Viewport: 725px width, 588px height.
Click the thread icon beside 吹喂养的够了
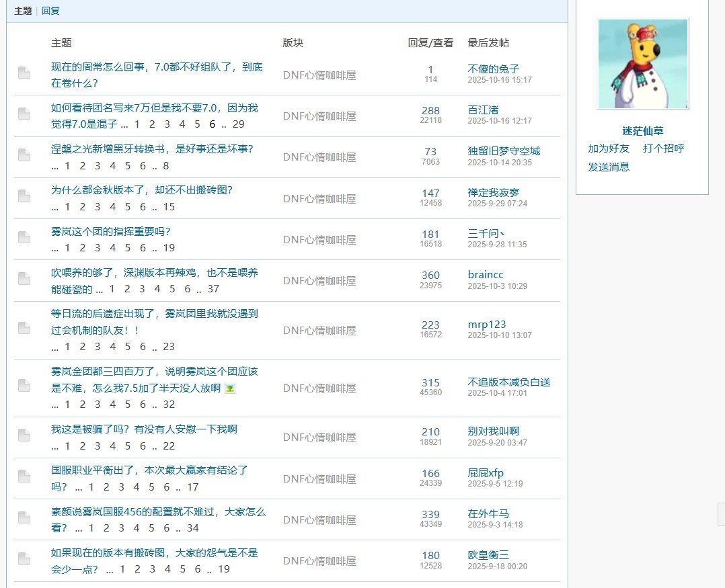point(24,278)
